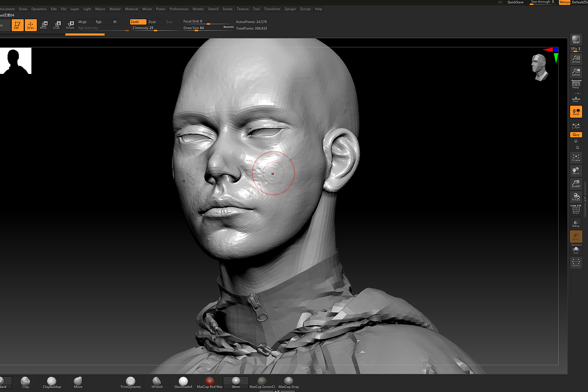Open the Help menu

click(x=318, y=9)
